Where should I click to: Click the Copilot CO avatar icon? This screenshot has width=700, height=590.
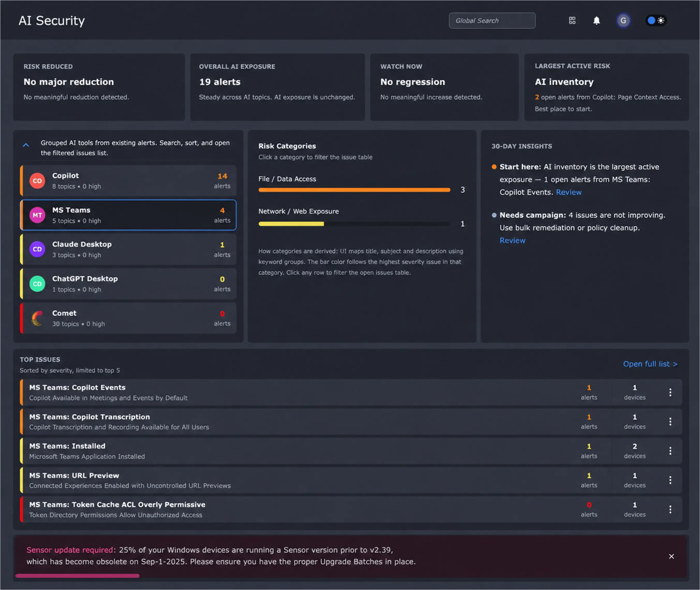[x=37, y=181]
